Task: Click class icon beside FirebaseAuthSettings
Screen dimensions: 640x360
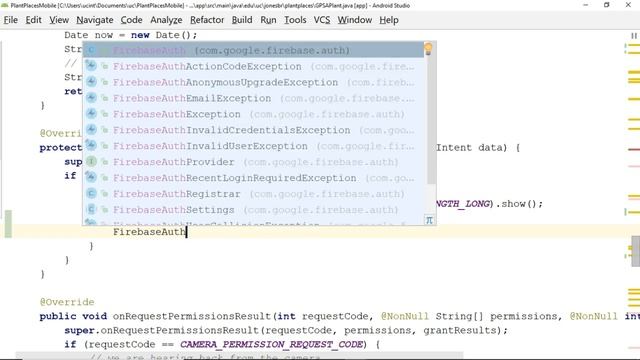Action: [91, 209]
